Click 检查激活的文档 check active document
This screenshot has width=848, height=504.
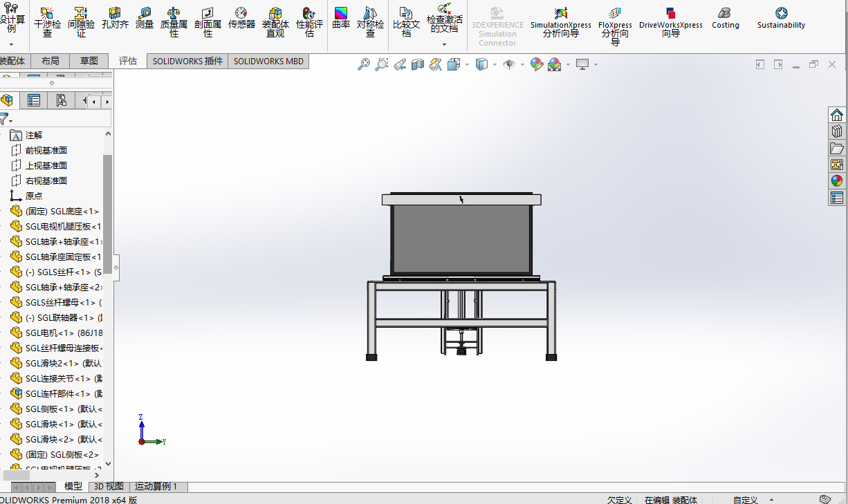443,19
